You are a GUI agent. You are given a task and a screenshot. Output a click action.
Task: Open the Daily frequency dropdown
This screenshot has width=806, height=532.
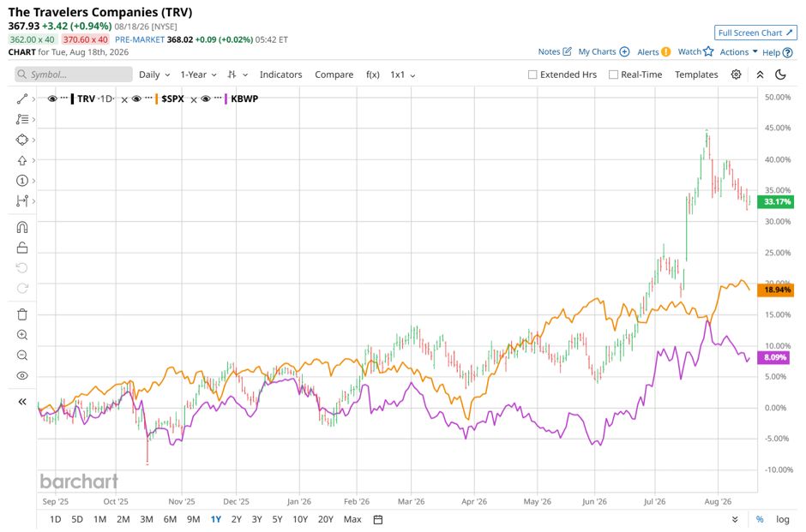point(154,75)
